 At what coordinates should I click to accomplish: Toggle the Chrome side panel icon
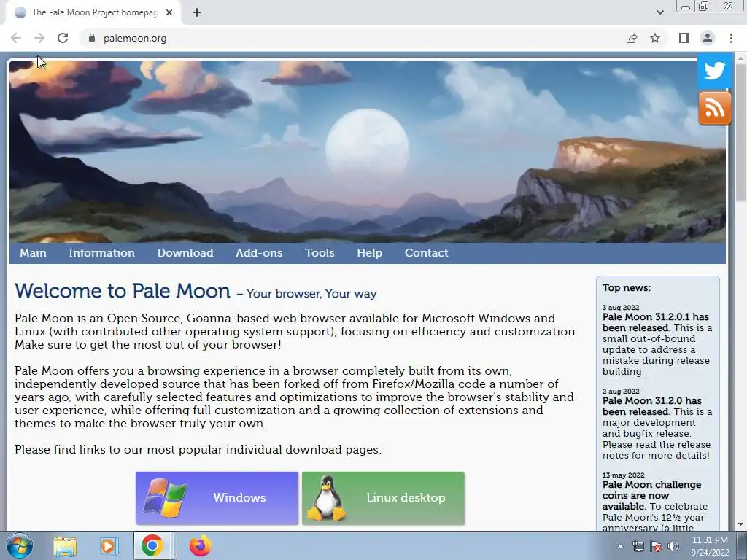684,38
